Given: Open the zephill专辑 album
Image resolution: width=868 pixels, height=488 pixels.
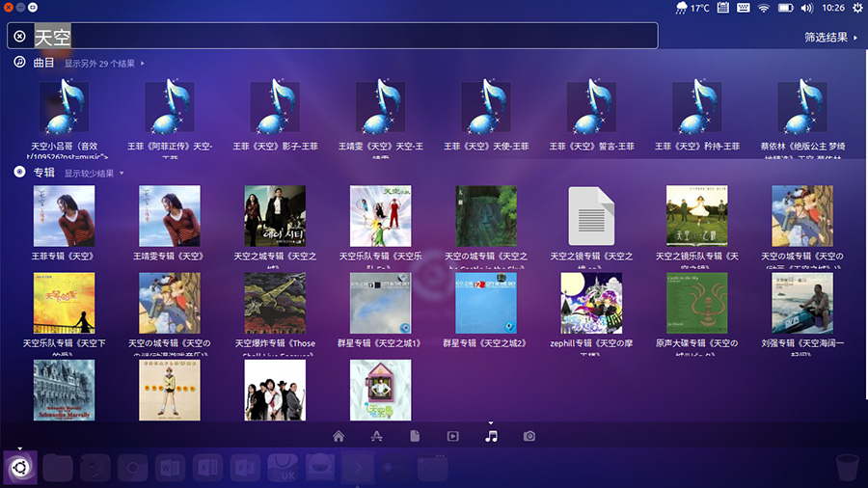Looking at the screenshot, I should pos(592,312).
